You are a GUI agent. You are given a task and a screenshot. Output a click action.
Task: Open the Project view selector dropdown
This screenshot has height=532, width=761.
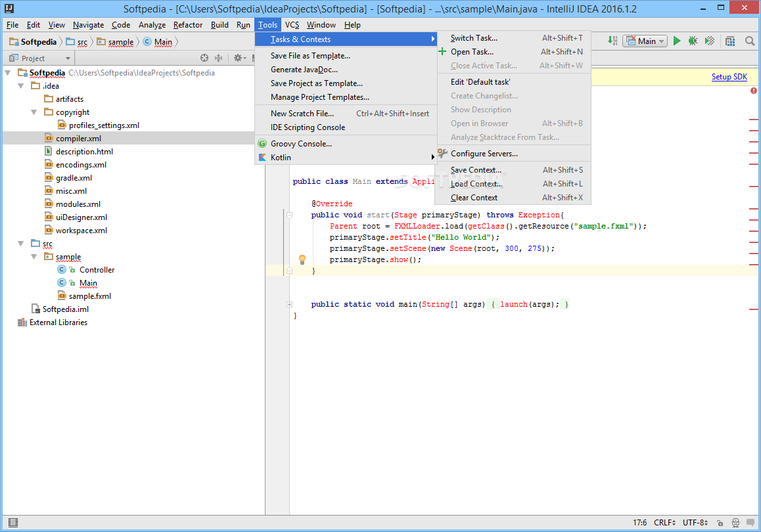point(40,58)
